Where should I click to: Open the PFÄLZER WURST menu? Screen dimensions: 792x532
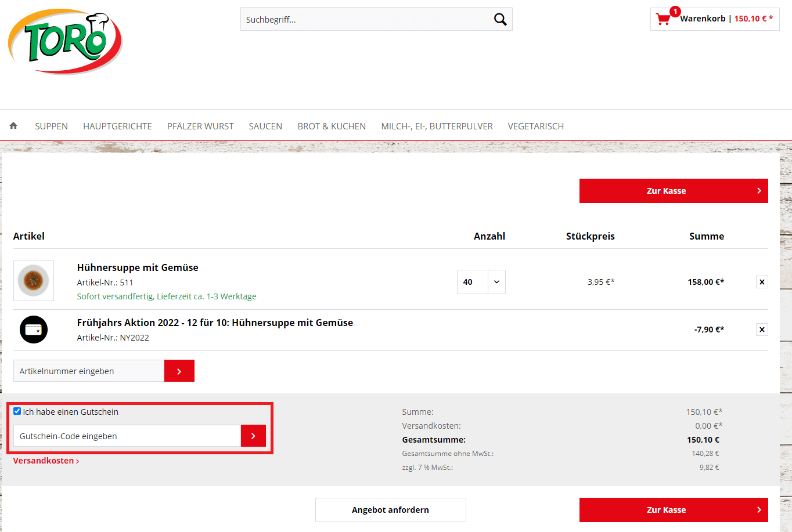(x=200, y=126)
